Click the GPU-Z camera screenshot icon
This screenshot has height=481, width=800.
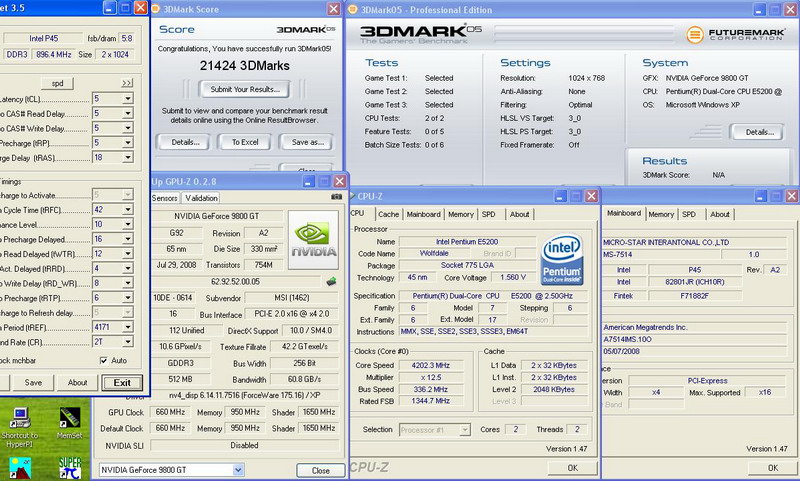336,196
